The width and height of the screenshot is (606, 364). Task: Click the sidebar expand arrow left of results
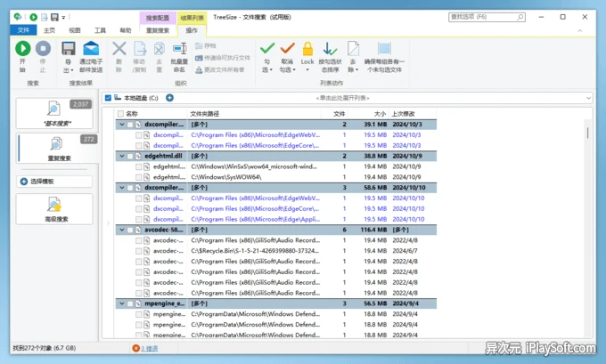coord(108,223)
